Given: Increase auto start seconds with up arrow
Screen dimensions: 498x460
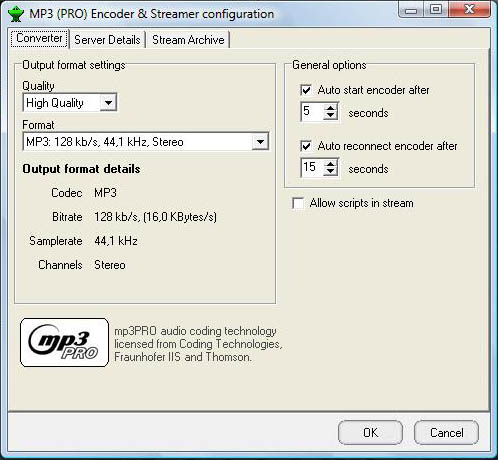Looking at the screenshot, I should point(330,108).
